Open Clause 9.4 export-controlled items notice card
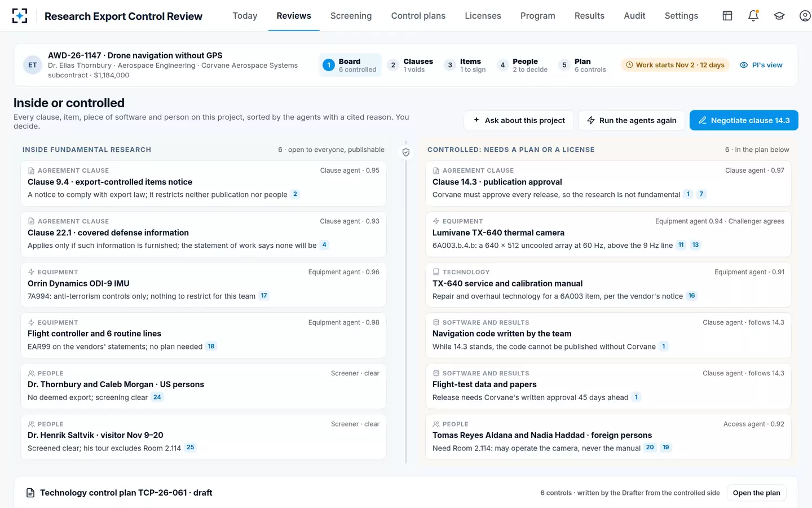The image size is (812, 508). 204,183
